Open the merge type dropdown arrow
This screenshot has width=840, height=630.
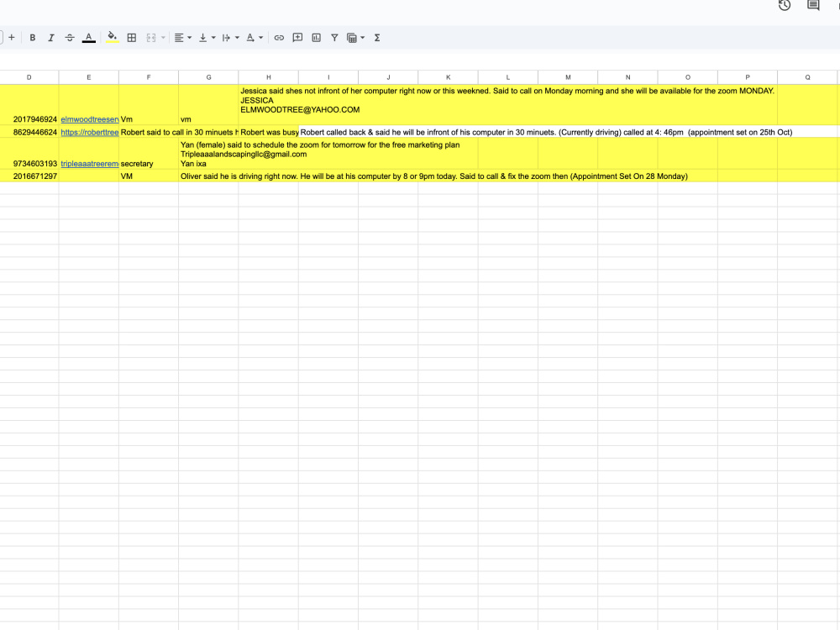[x=163, y=38]
